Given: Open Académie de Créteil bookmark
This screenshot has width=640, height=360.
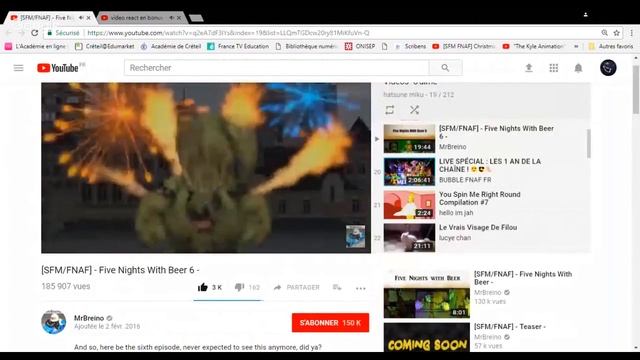Looking at the screenshot, I should [171, 47].
